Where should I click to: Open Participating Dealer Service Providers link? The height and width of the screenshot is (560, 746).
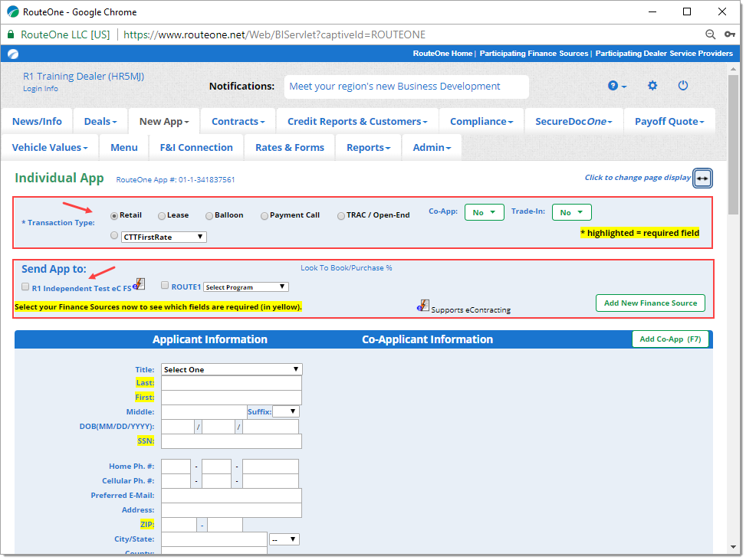664,54
